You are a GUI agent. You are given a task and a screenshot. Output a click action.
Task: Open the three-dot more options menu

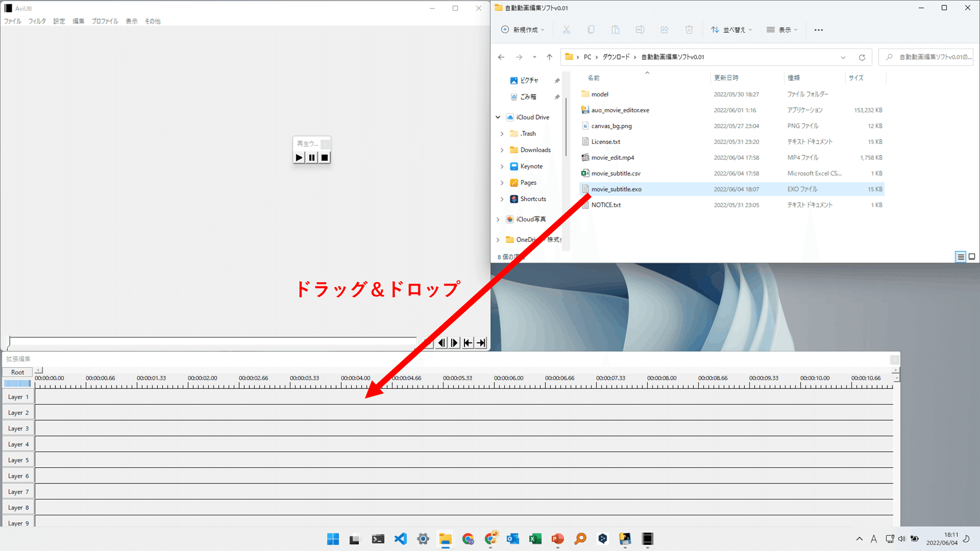[818, 30]
